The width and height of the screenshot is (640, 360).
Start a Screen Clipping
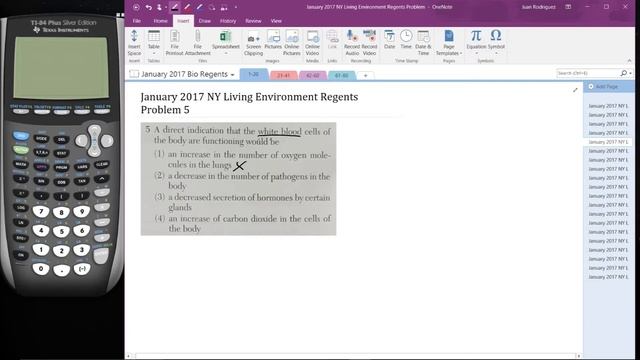253,42
